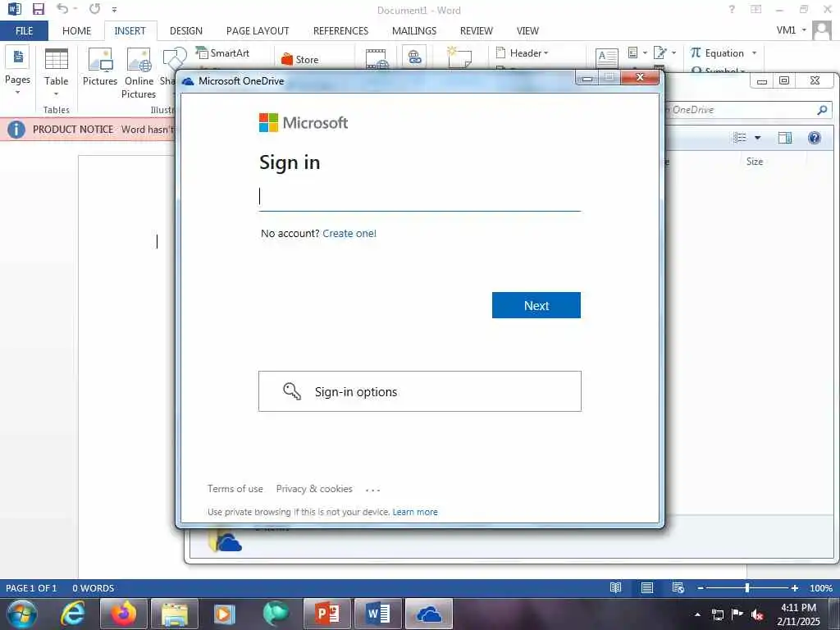Open Word Help question mark
This screenshot has width=840, height=630.
click(732, 9)
